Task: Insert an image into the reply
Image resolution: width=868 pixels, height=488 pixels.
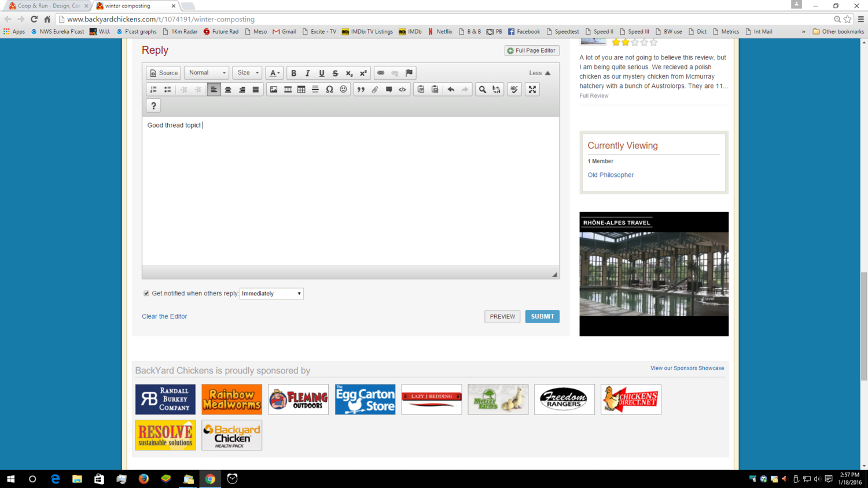Action: click(274, 90)
